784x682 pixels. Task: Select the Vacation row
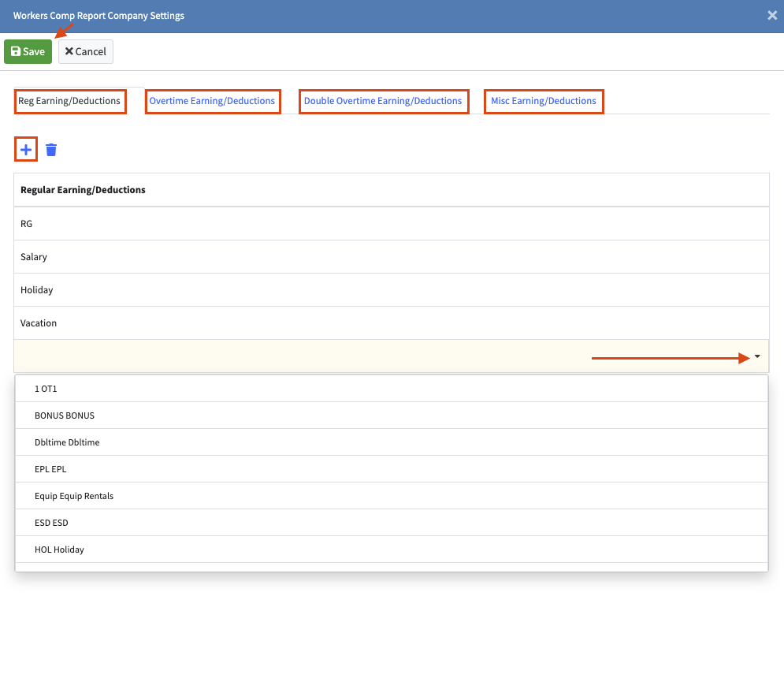click(x=391, y=323)
